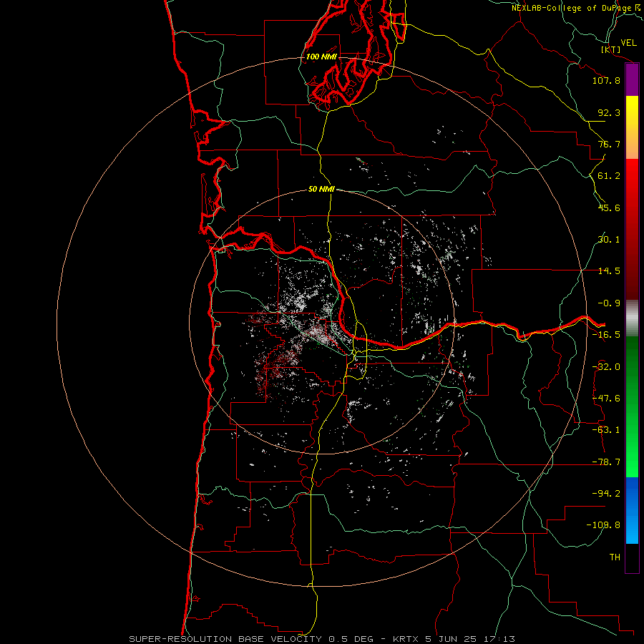This screenshot has width=644, height=644.
Task: Pick the gray near-zero segment of color bar
Action: click(x=632, y=318)
